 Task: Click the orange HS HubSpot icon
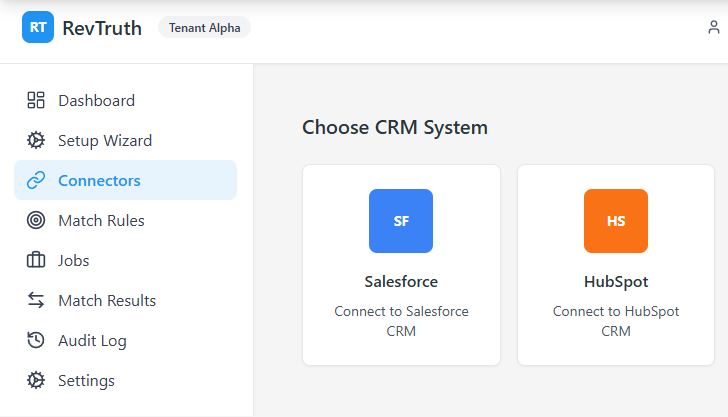616,221
